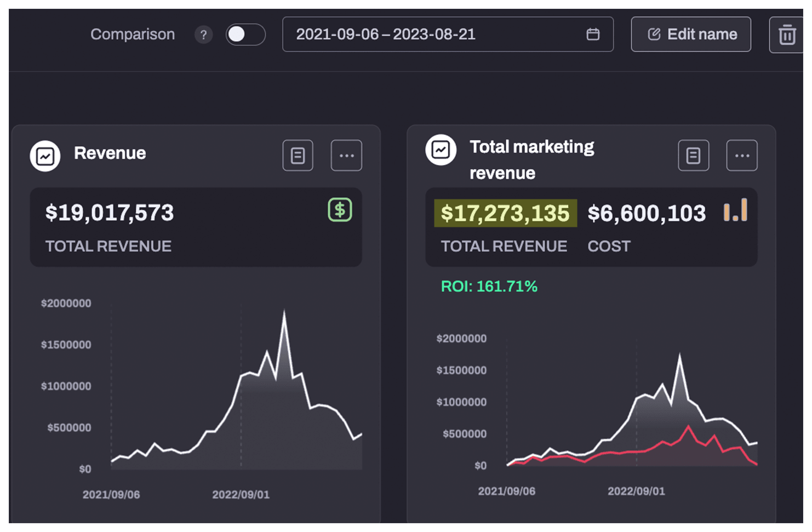Click the peak of the Revenue chart

click(284, 312)
